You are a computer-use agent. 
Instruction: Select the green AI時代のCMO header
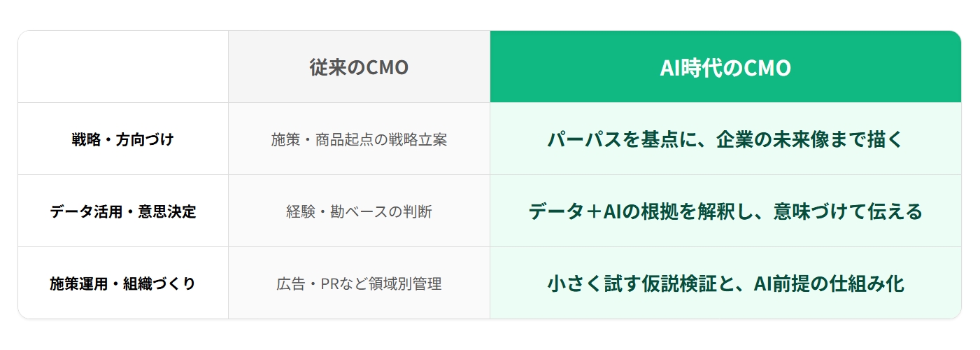[x=725, y=67]
